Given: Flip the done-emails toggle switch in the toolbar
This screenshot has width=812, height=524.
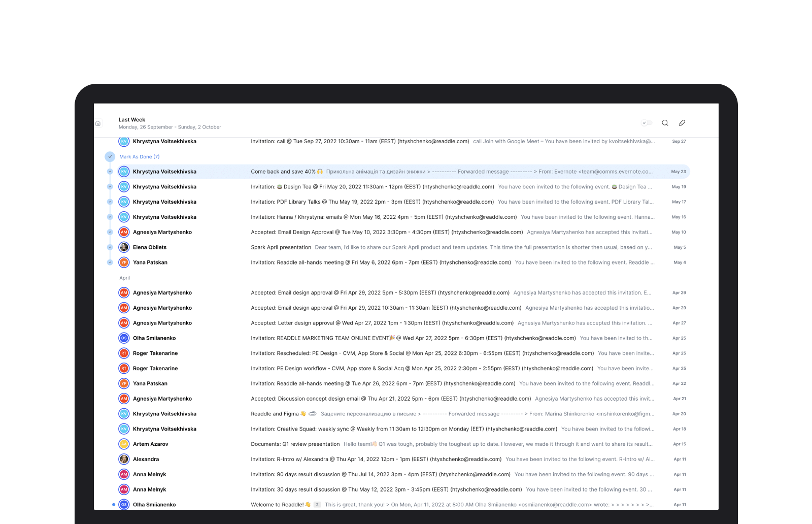Looking at the screenshot, I should 646,122.
